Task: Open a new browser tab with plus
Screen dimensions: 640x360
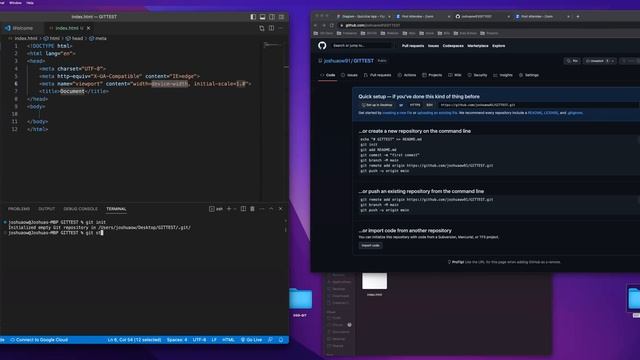Action: (578, 17)
